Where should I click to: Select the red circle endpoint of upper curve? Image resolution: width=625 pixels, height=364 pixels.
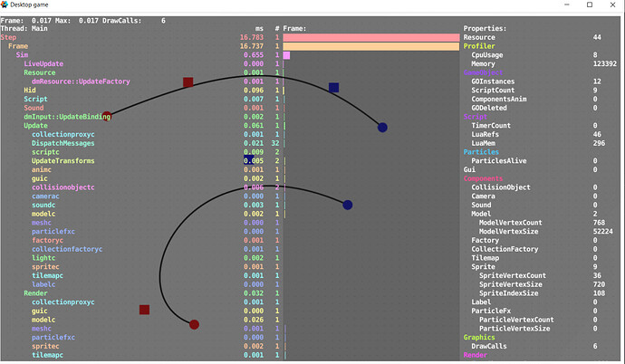pos(107,117)
